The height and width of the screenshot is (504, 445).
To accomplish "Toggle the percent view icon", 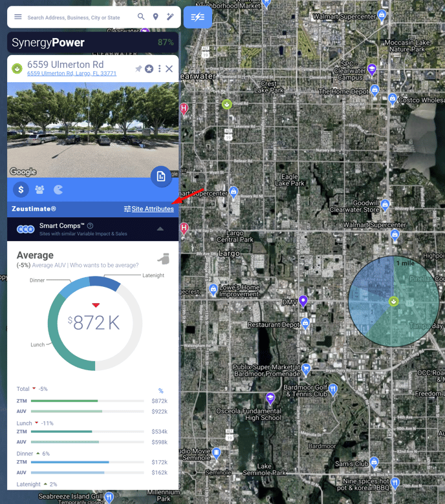I will click(x=161, y=391).
